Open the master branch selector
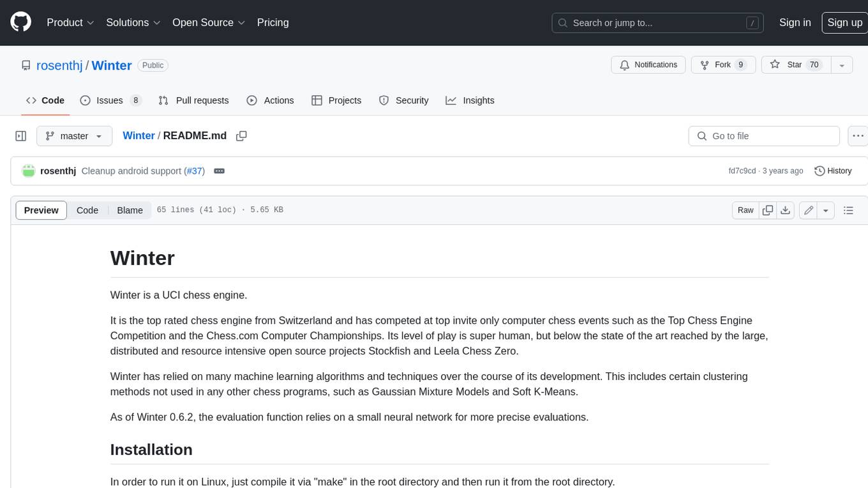 pyautogui.click(x=74, y=136)
